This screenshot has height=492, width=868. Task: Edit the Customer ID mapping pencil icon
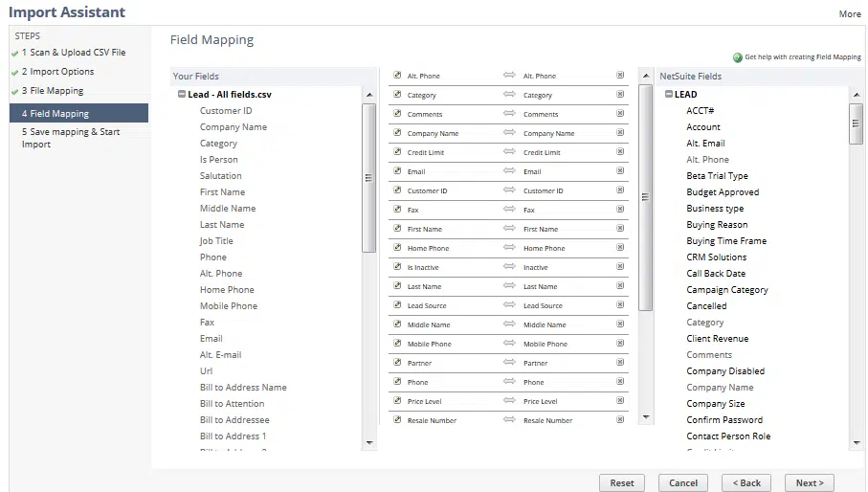pyautogui.click(x=397, y=190)
